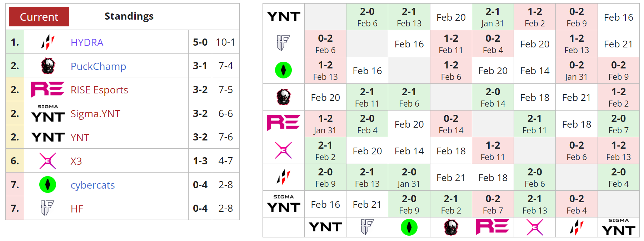This screenshot has width=644, height=241.
Task: Click the YNT logo at crosstable top-left
Action: [x=284, y=17]
